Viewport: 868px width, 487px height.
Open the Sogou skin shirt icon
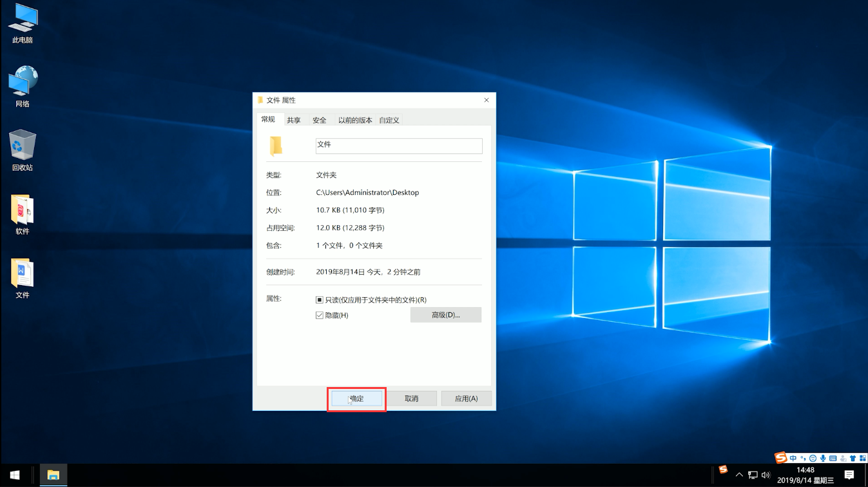pos(853,458)
